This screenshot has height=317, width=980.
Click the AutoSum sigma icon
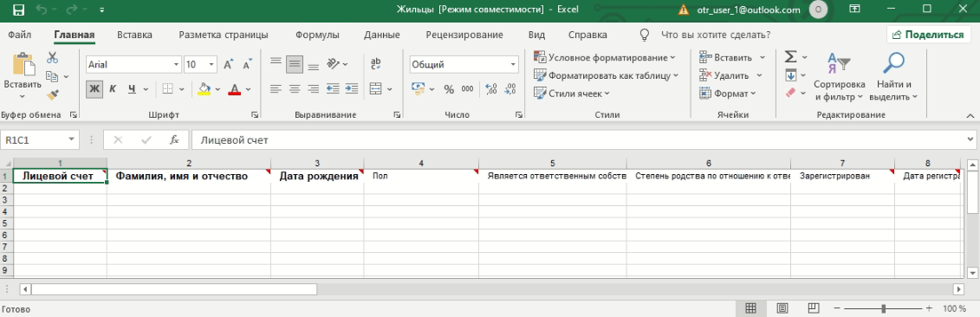pos(790,57)
